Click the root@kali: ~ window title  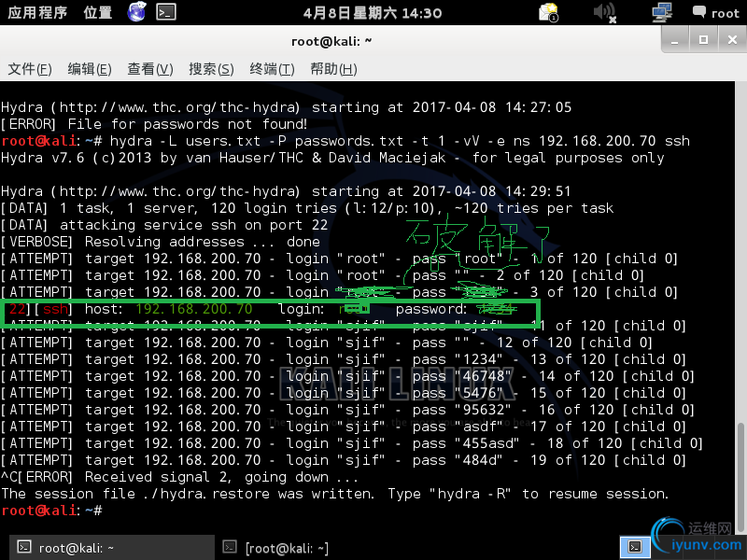click(331, 41)
